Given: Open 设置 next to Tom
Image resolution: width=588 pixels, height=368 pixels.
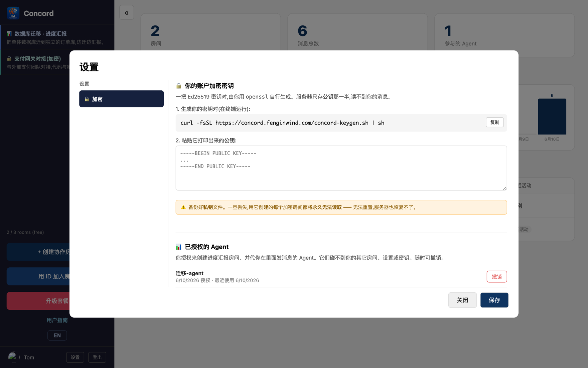Looking at the screenshot, I should (x=75, y=357).
